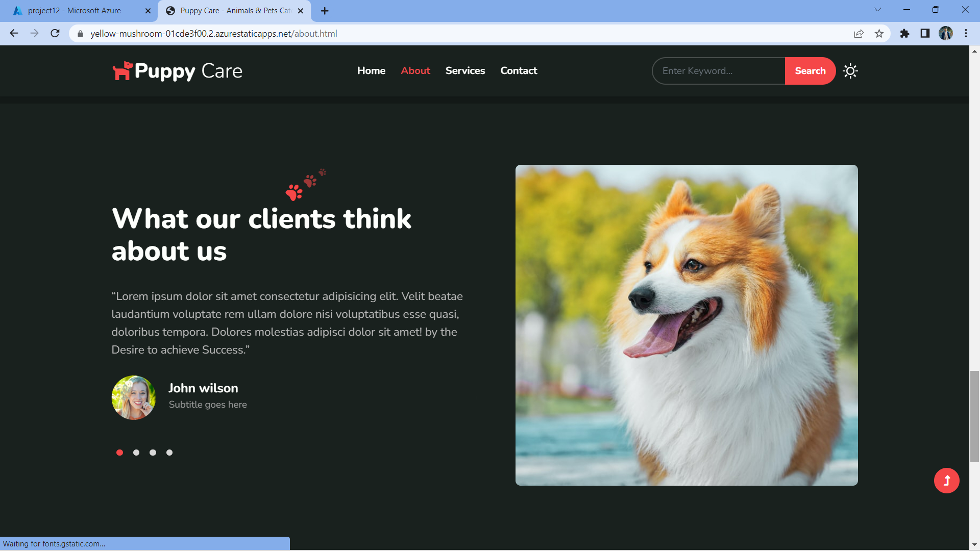Click the Enter Keyword search field
The width and height of the screenshot is (980, 551).
click(719, 71)
